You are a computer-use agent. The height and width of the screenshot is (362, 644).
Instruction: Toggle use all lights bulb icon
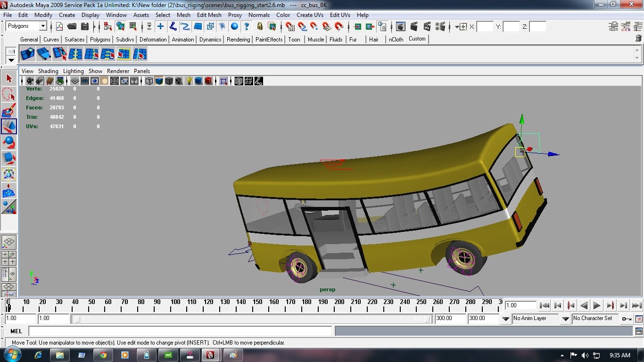[x=189, y=81]
